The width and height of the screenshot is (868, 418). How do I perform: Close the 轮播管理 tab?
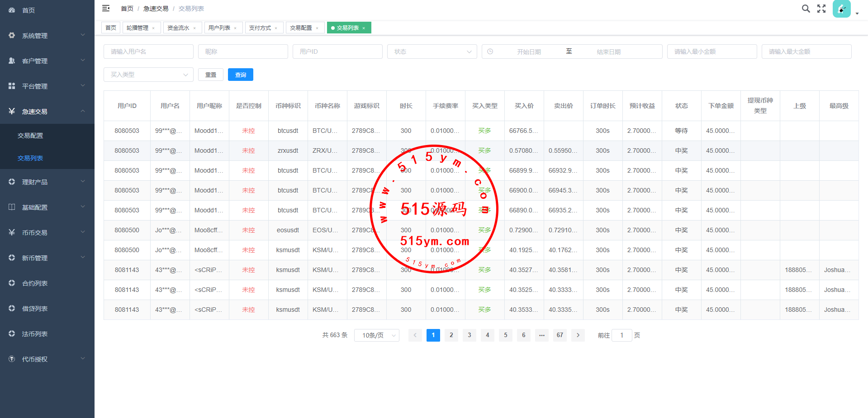click(154, 28)
